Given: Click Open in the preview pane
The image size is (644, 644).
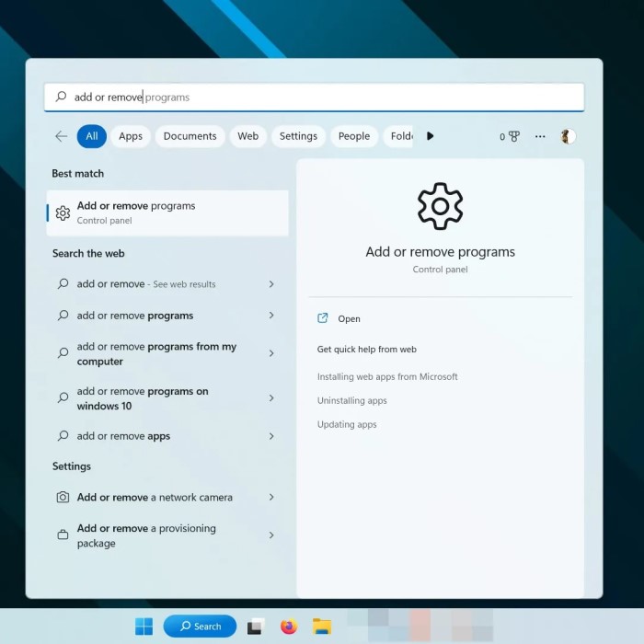Looking at the screenshot, I should 349,319.
